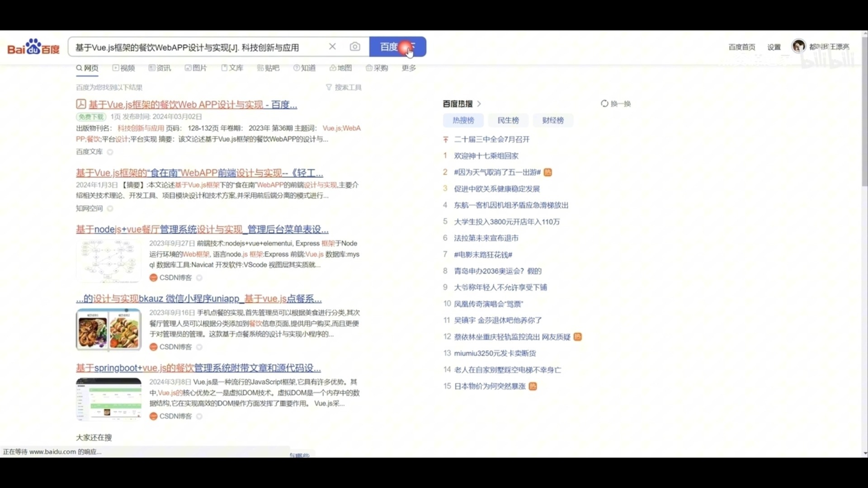868x488 pixels.
Task: Click circle icon next to 知网空间
Action: pyautogui.click(x=110, y=209)
